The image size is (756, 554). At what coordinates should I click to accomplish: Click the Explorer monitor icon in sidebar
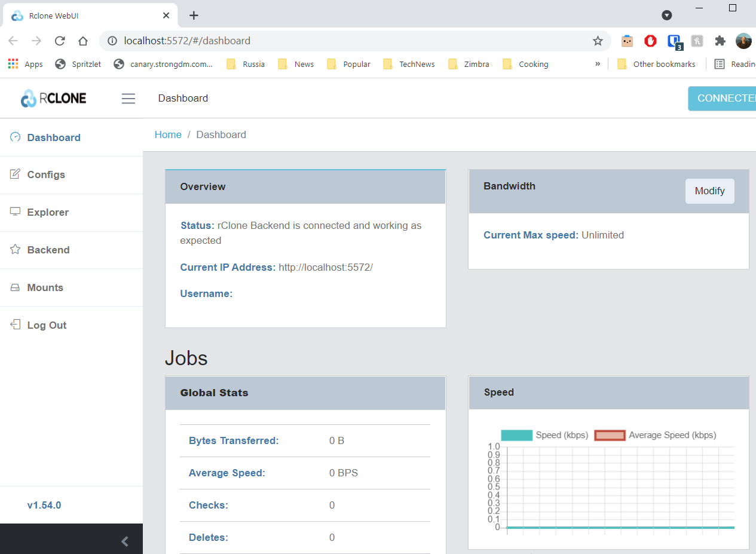click(x=16, y=212)
